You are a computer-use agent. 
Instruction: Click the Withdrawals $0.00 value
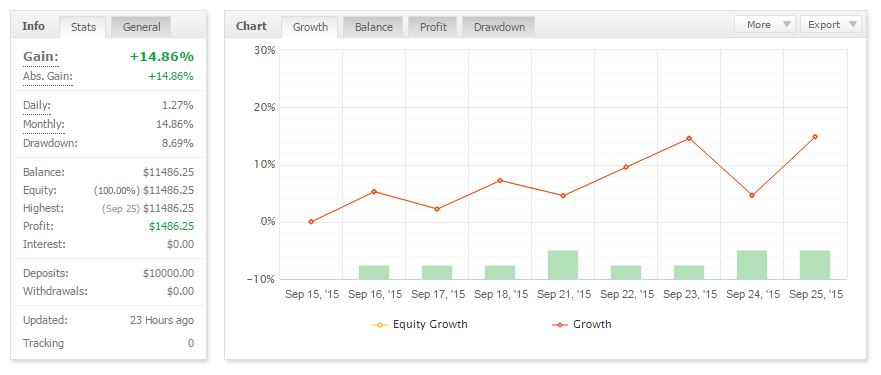(180, 291)
